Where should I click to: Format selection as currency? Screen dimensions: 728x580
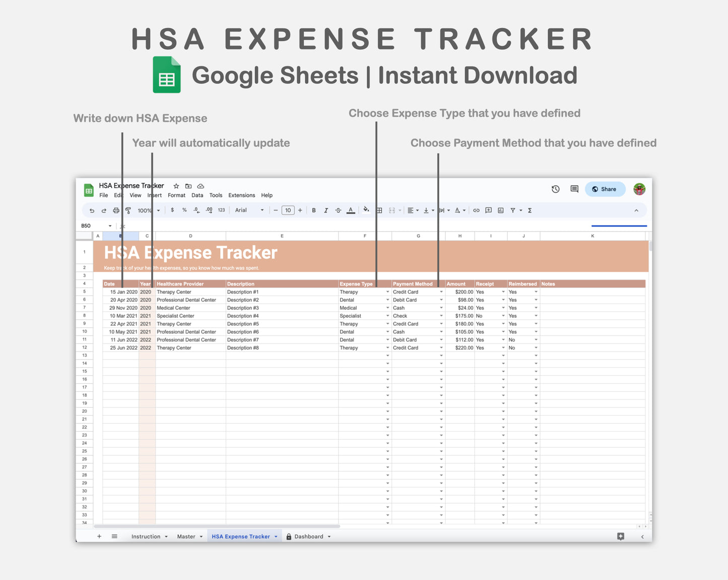(x=172, y=210)
